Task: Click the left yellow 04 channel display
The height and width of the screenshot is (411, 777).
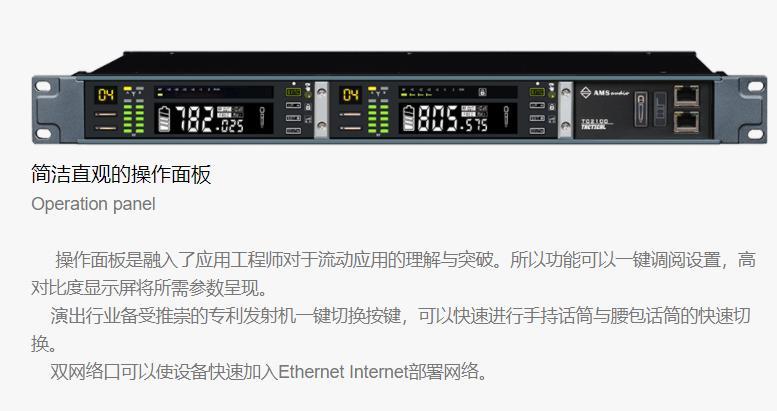Action: point(106,95)
